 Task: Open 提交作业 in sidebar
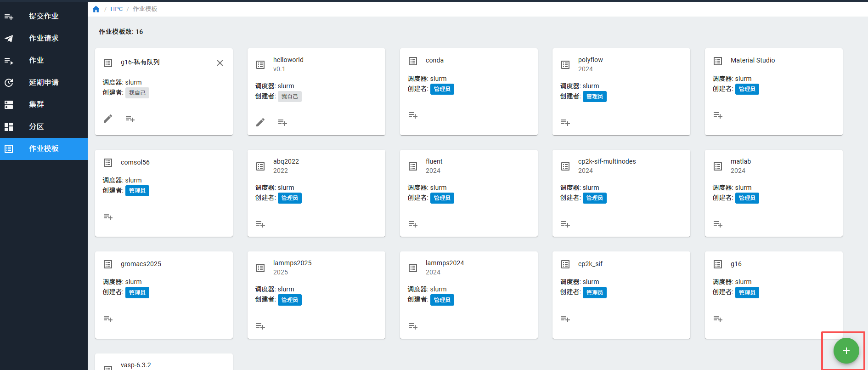44,17
